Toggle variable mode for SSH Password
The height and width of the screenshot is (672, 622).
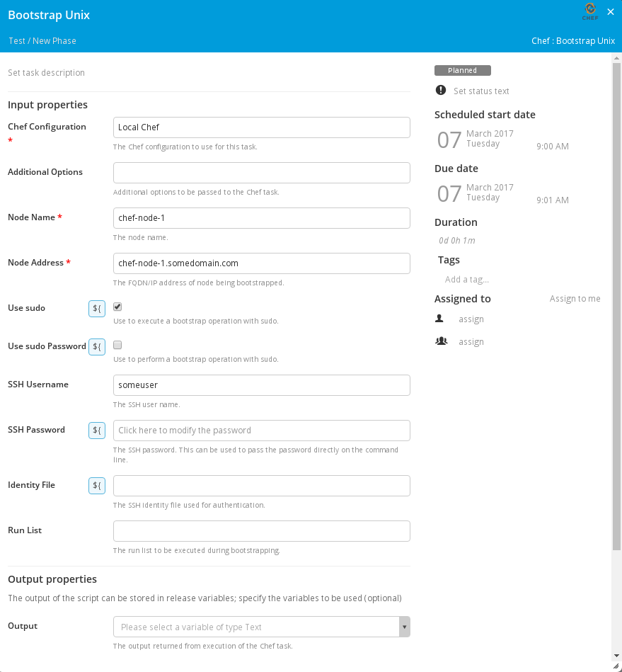[97, 431]
